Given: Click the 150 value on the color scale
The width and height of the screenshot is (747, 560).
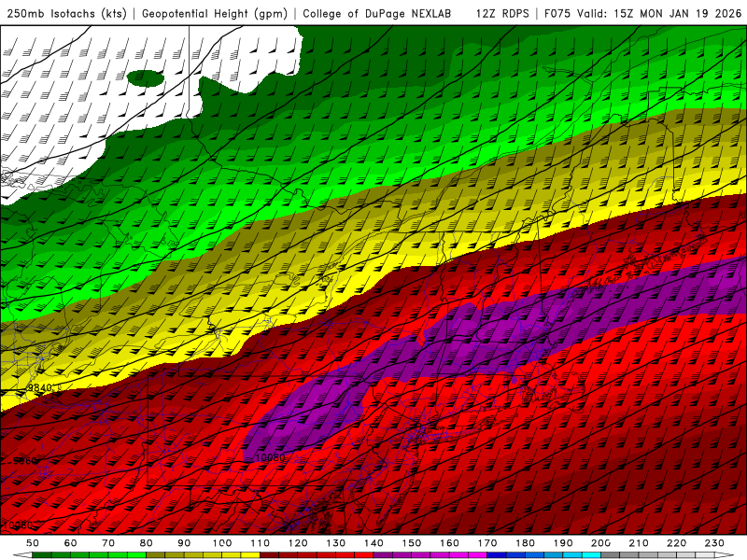Looking at the screenshot, I should click(412, 543).
